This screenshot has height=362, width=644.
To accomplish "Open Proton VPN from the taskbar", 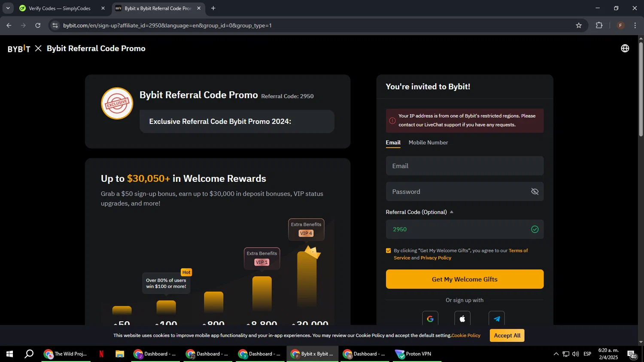I will point(417,354).
